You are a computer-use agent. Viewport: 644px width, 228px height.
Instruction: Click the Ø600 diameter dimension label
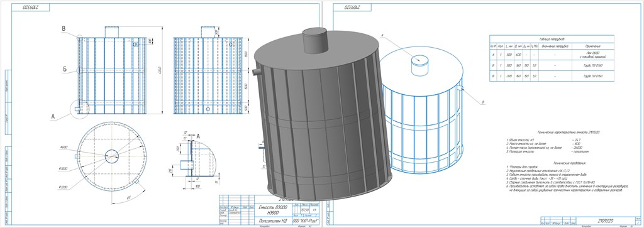point(64,147)
